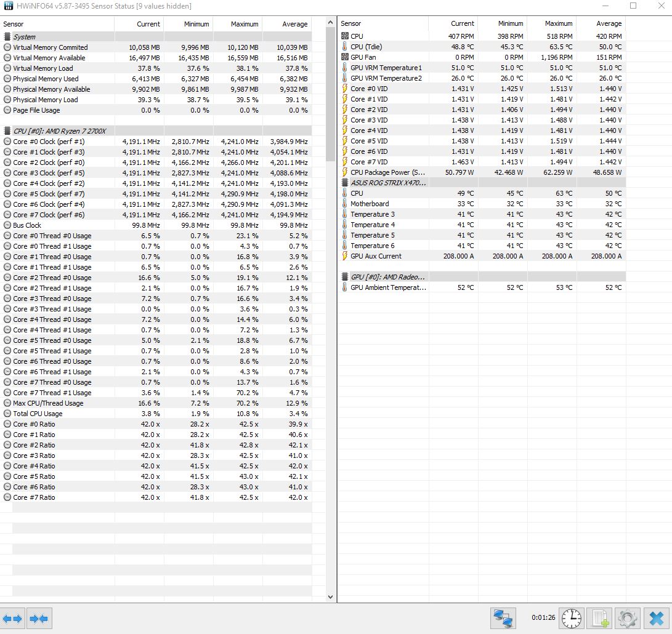Open the network remote sensor monitor icon
The width and height of the screenshot is (672, 634).
click(503, 619)
